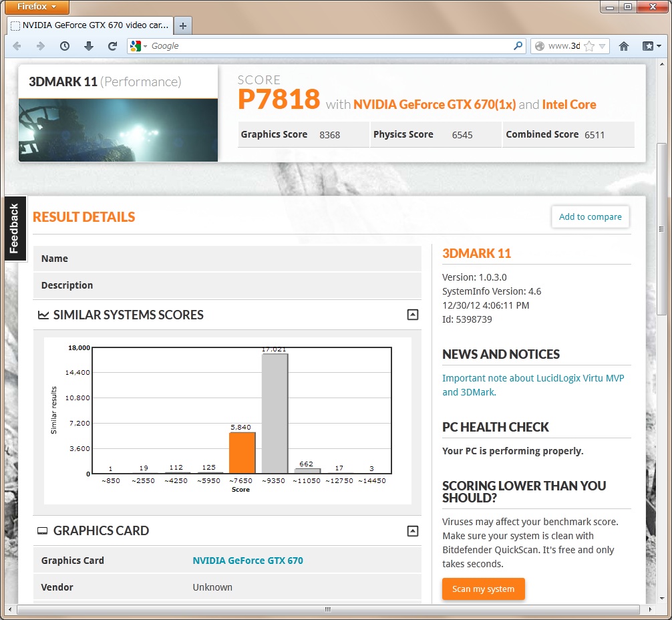Click the RESULT DETAILS heading
This screenshot has width=672, height=620.
[x=84, y=217]
